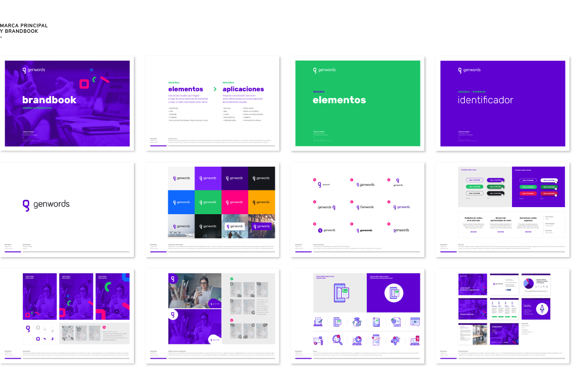Image resolution: width=576 pixels, height=392 pixels.
Task: Click the magnifying glass icon in the icon set
Action: (x=337, y=340)
